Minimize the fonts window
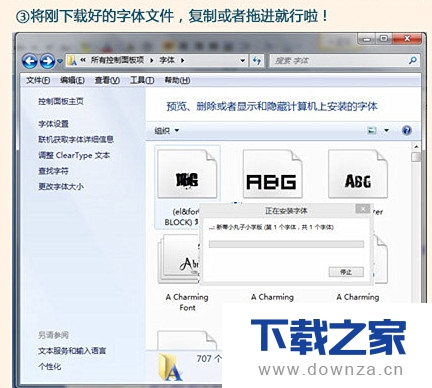The width and height of the screenshot is (432, 388). tap(367, 39)
